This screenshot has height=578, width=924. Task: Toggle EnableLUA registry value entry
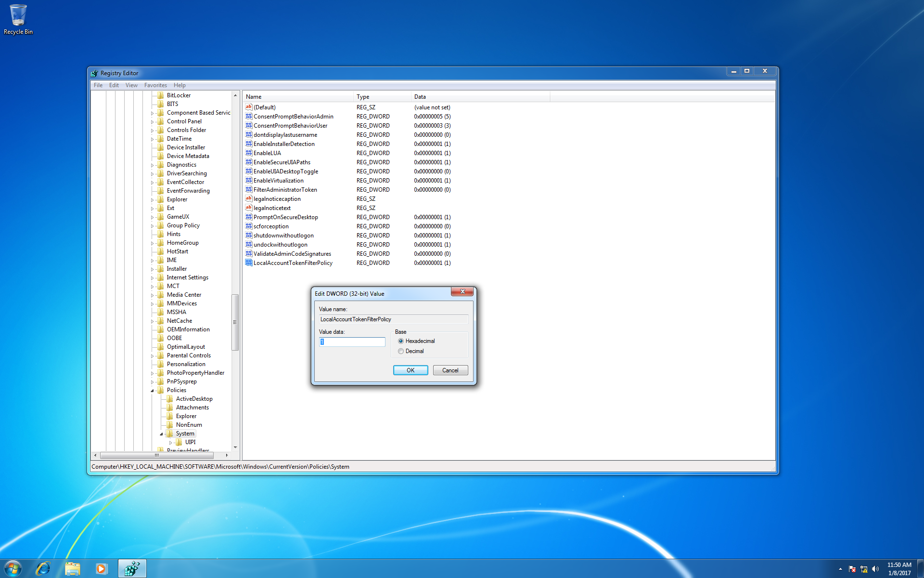tap(266, 153)
